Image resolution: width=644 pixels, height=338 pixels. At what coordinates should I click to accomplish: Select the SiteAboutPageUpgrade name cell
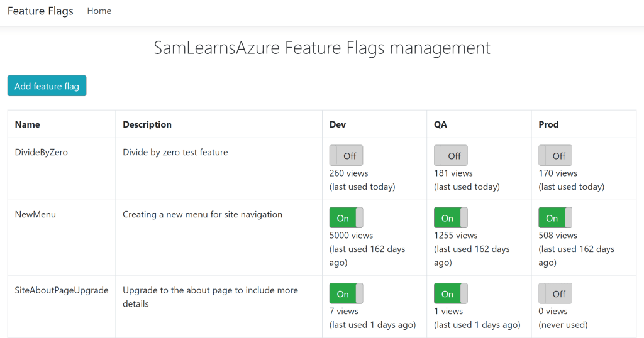62,290
